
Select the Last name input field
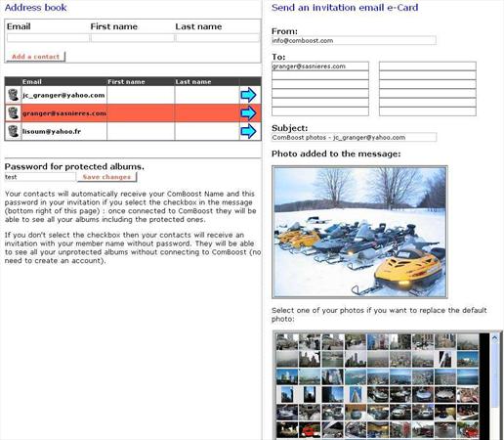[217, 38]
